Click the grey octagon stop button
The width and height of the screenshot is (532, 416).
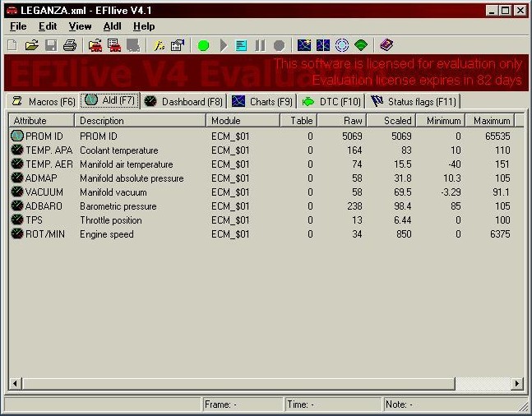coord(279,45)
